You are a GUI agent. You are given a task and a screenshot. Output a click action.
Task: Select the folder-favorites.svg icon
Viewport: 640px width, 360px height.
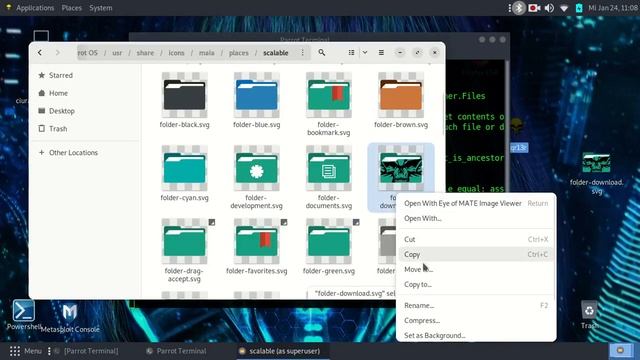pyautogui.click(x=256, y=241)
